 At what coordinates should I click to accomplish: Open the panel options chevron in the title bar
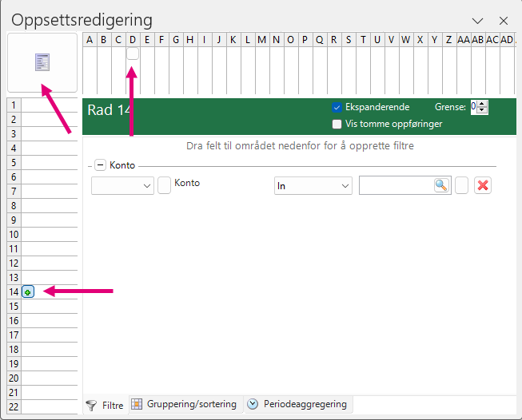click(477, 21)
